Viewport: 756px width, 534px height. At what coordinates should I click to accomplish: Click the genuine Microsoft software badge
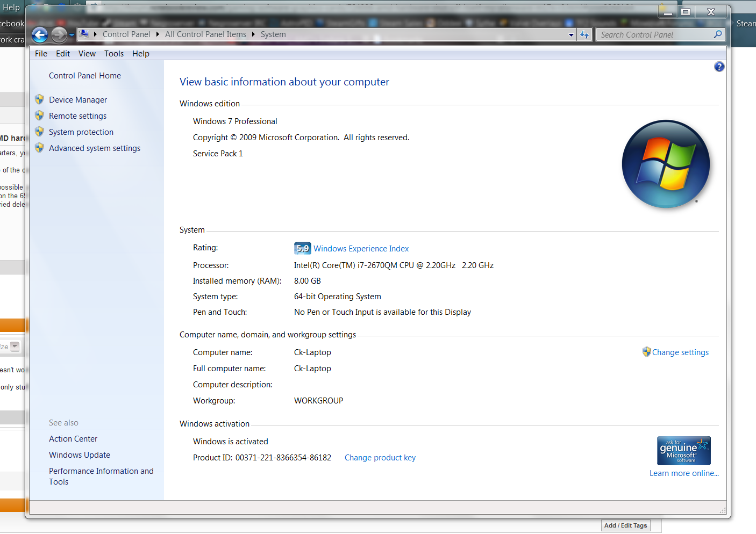(684, 451)
